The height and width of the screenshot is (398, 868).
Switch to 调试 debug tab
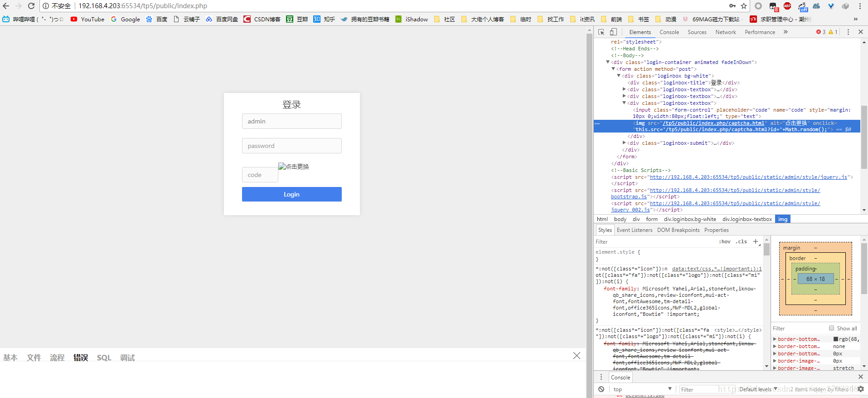click(127, 358)
